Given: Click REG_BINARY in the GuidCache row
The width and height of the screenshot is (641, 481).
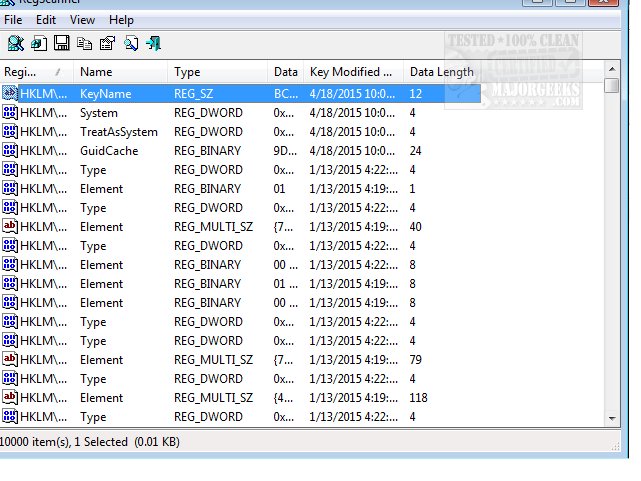Looking at the screenshot, I should click(208, 151).
